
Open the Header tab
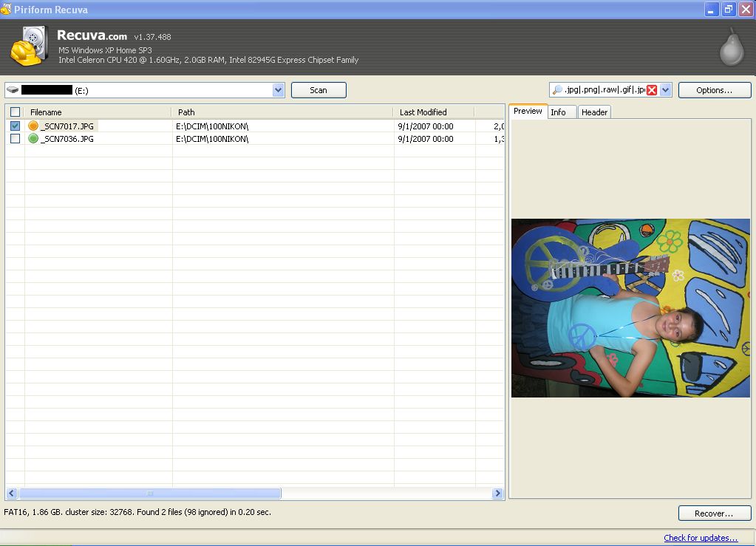(x=594, y=112)
